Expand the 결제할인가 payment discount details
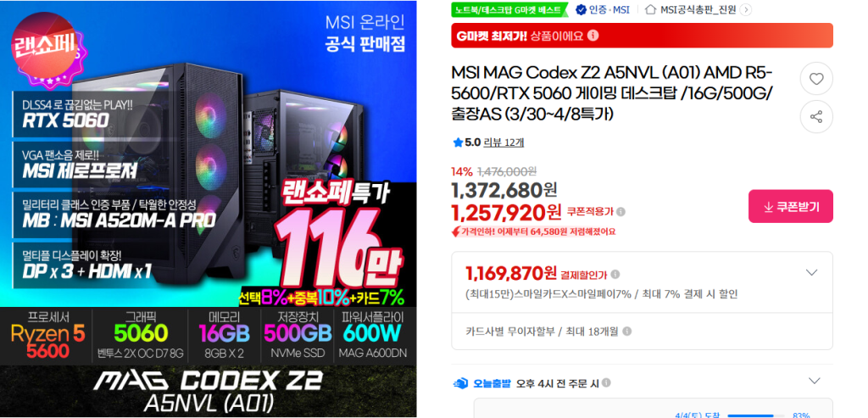The width and height of the screenshot is (868, 418). [811, 272]
